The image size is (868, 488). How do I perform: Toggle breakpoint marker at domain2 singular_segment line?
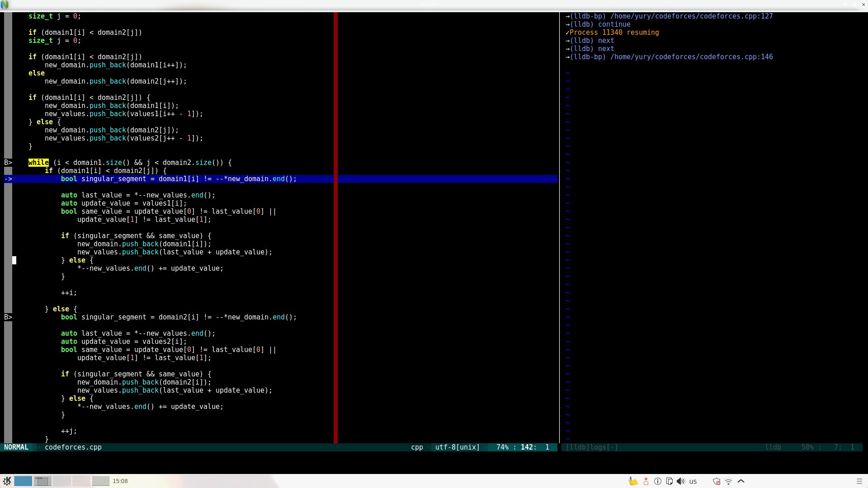click(x=8, y=317)
